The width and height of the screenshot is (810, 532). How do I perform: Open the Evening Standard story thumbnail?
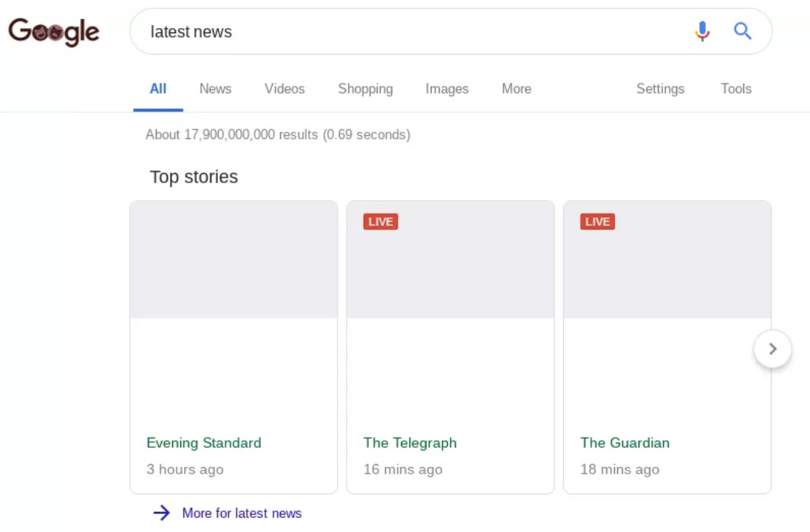(234, 259)
